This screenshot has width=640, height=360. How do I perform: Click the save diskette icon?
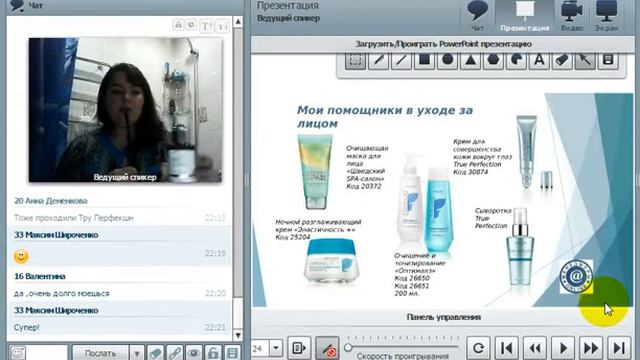click(608, 60)
